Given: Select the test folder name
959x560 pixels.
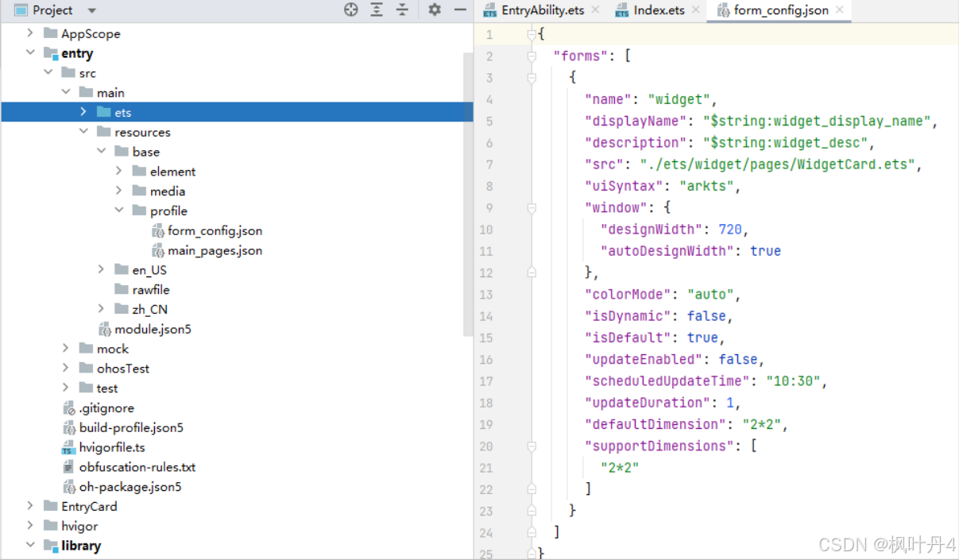Looking at the screenshot, I should [x=107, y=388].
